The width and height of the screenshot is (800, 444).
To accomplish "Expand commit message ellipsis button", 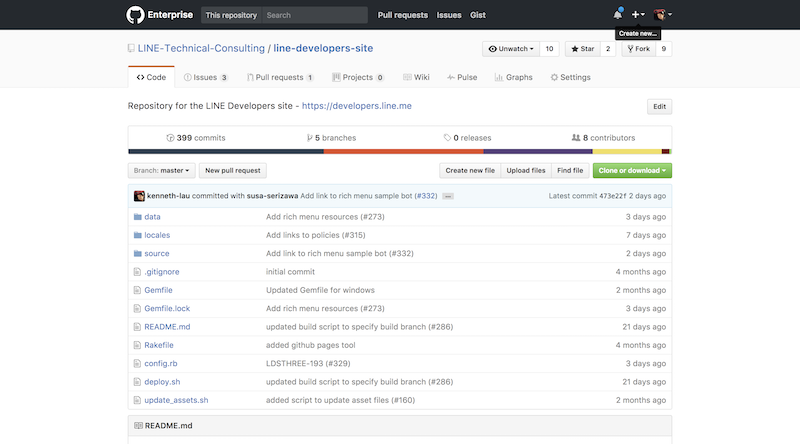I will coord(447,196).
